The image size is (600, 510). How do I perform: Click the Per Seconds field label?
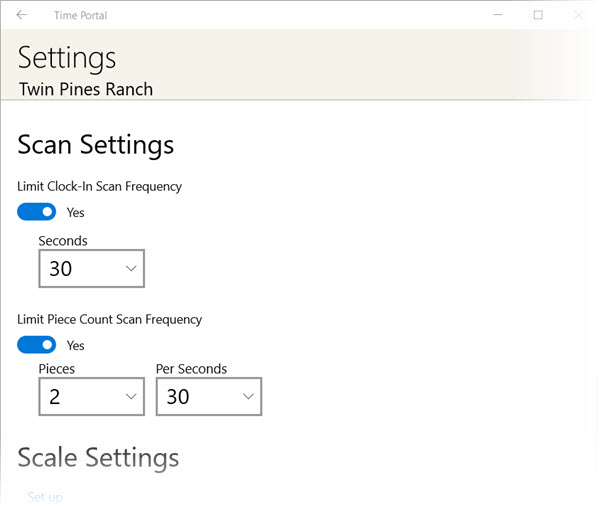coord(191,369)
